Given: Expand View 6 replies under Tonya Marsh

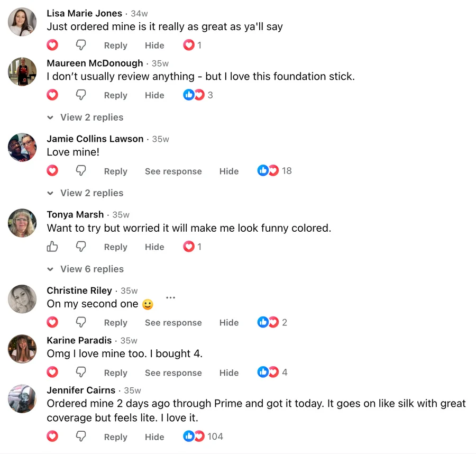Looking at the screenshot, I should coord(86,269).
